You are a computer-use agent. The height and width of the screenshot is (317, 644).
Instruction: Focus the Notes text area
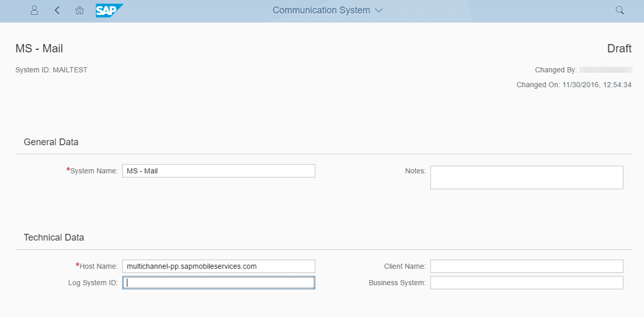[x=527, y=177]
